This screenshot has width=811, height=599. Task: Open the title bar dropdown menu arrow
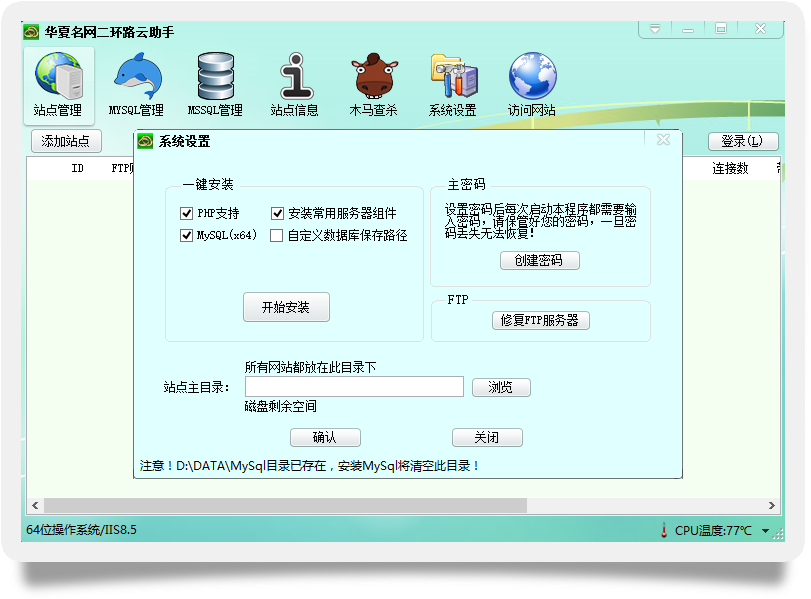655,29
